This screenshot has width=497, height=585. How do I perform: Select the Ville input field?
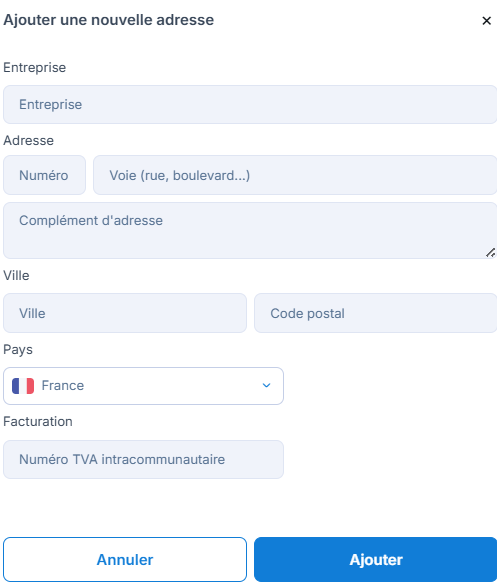tap(125, 313)
